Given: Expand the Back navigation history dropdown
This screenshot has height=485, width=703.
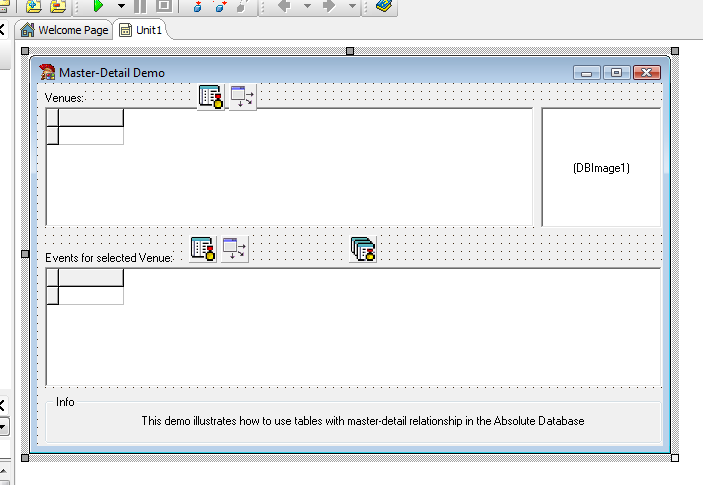Looking at the screenshot, I should (307, 6).
